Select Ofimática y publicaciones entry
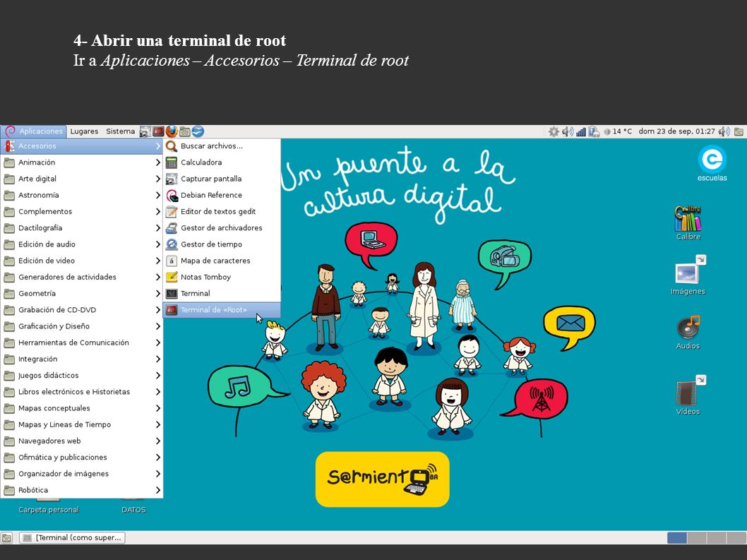This screenshot has width=747, height=560. click(82, 458)
